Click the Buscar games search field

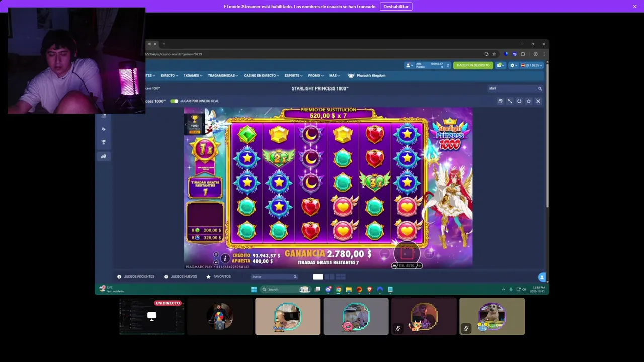pyautogui.click(x=274, y=277)
